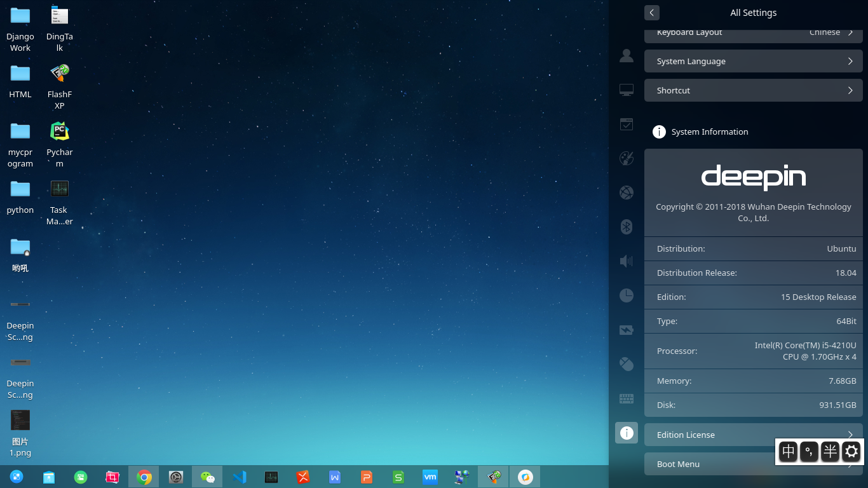Open Boot Menu settings row

(x=754, y=464)
